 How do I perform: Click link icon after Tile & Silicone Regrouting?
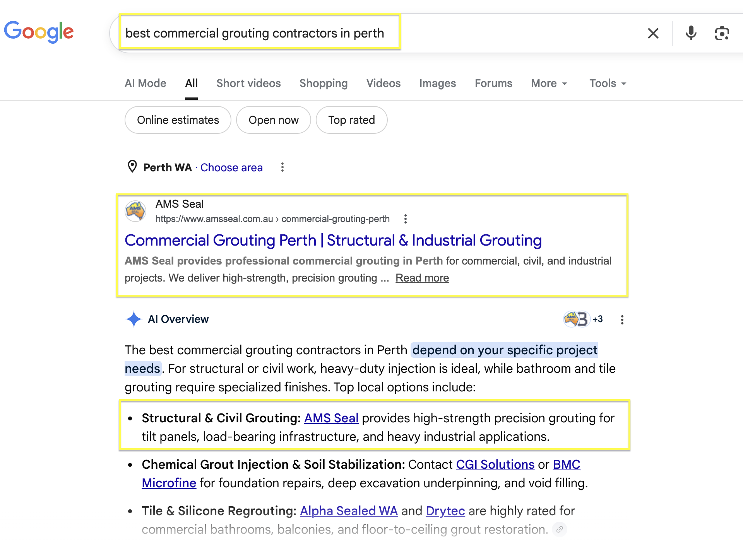pos(560,529)
